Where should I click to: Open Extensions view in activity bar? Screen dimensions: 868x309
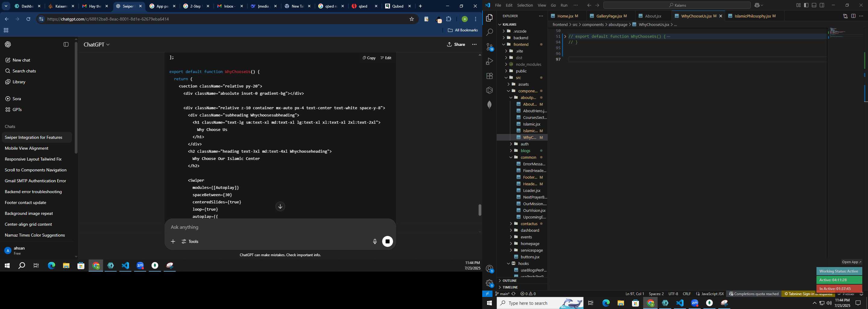tap(489, 76)
